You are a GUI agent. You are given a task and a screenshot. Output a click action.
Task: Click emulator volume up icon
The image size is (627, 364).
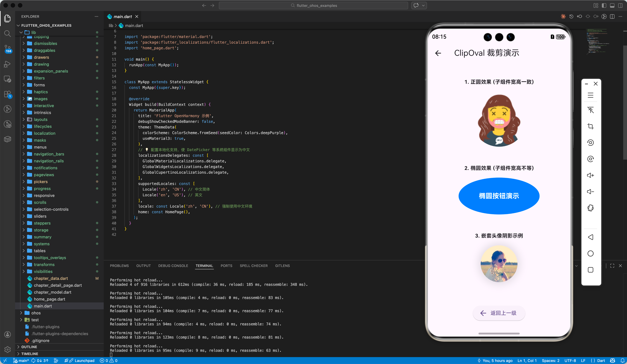coord(590,175)
